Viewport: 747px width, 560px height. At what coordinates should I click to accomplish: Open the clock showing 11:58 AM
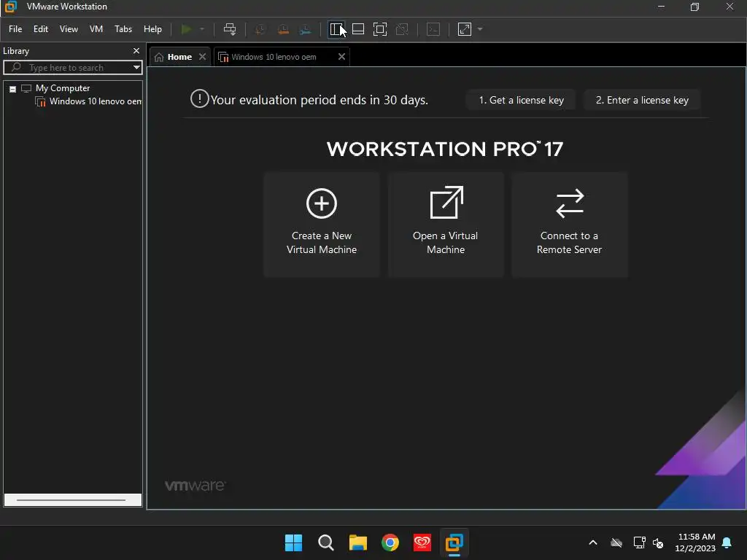695,542
